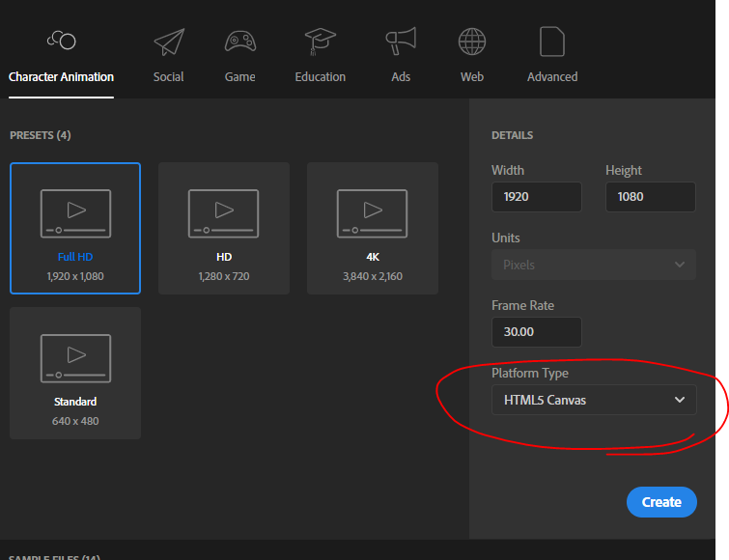Choose the HD 1,280 x 720 preset
Viewport: 729px width, 560px height.
pos(224,228)
